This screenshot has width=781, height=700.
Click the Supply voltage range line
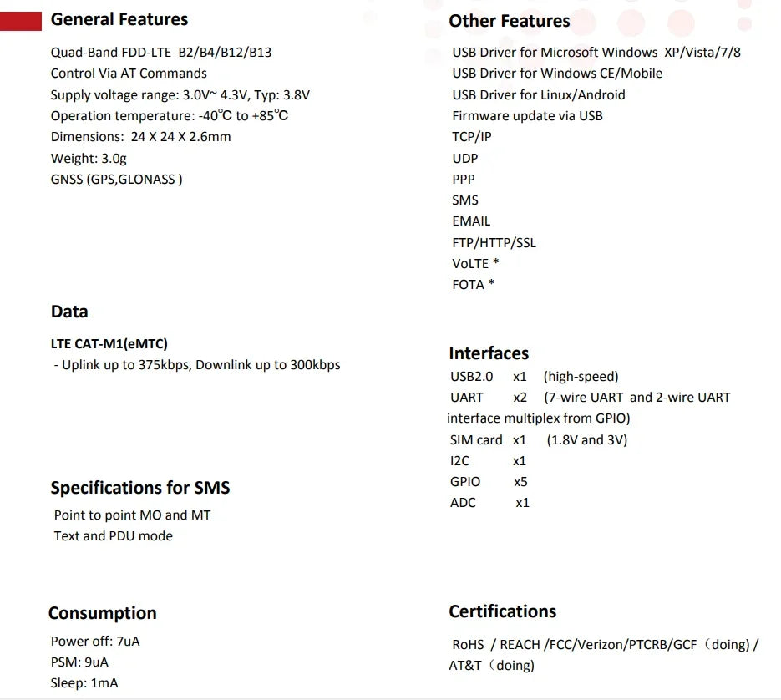point(180,94)
